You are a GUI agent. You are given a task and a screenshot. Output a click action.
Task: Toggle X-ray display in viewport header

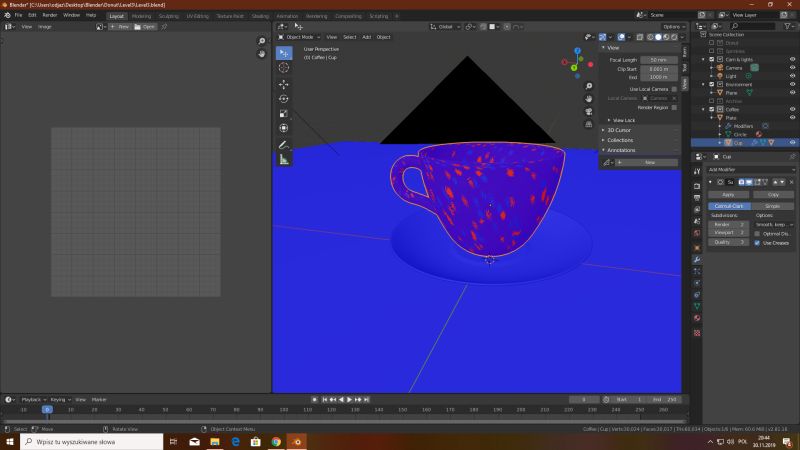click(x=640, y=37)
